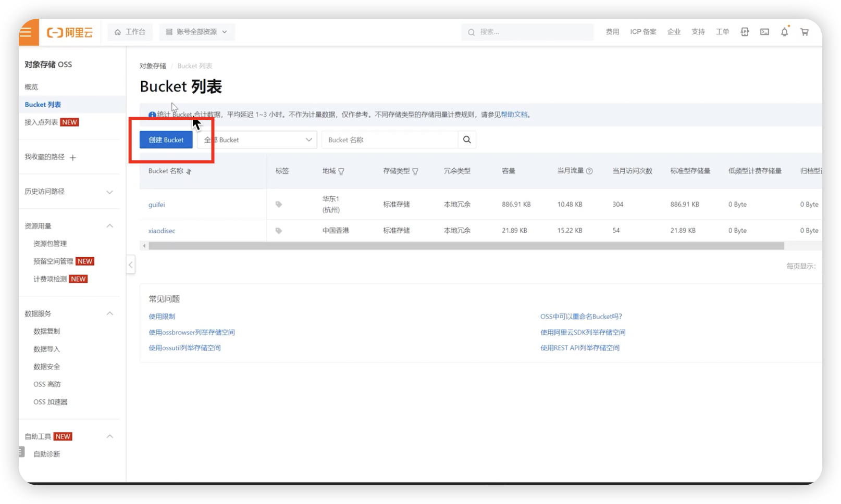Filter by the 地域 column funnel
The width and height of the screenshot is (841, 504).
341,171
